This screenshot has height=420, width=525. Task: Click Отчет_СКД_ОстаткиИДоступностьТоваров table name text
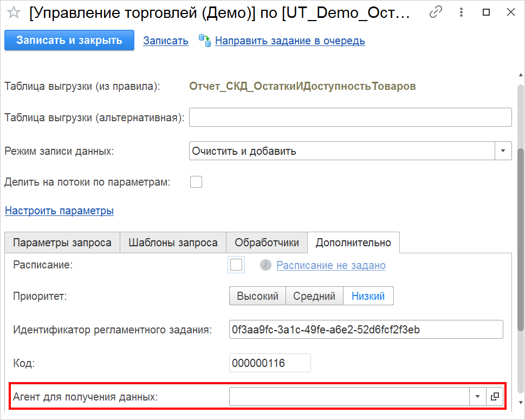(x=302, y=86)
